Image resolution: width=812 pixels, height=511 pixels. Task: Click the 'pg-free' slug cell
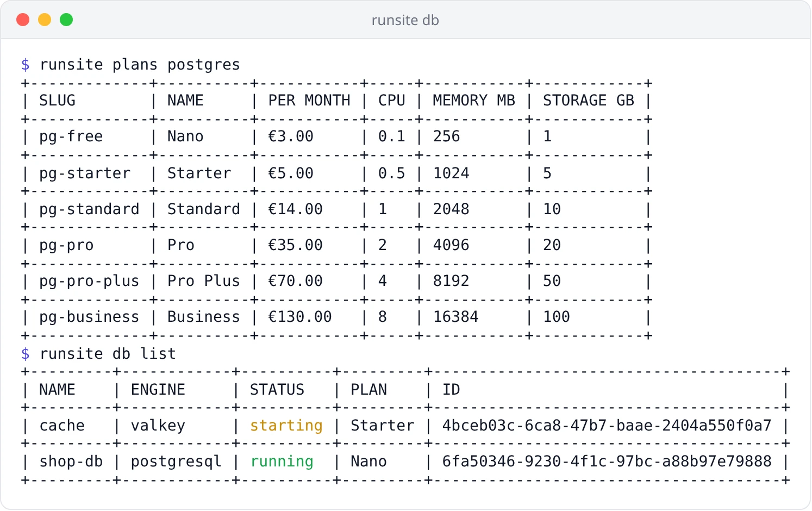[71, 136]
